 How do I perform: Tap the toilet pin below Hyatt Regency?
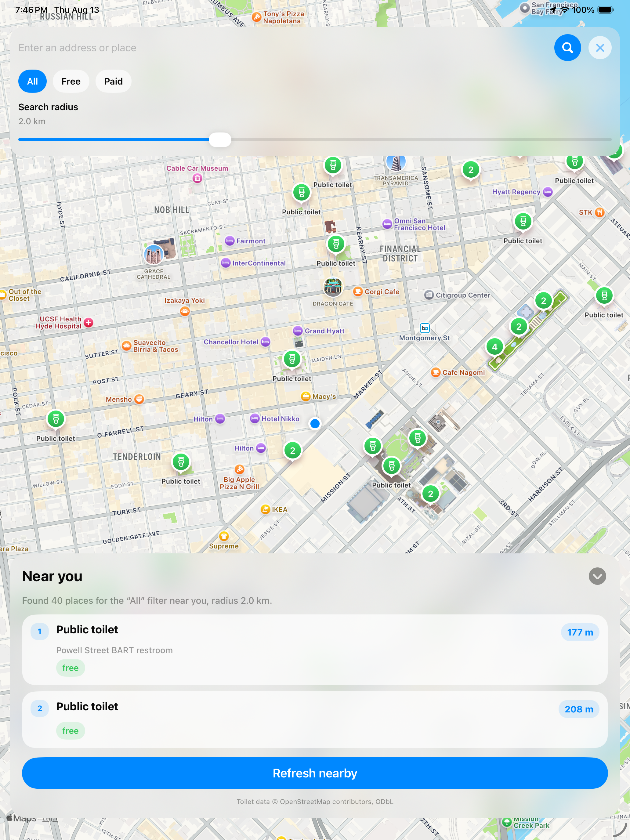coord(523,221)
